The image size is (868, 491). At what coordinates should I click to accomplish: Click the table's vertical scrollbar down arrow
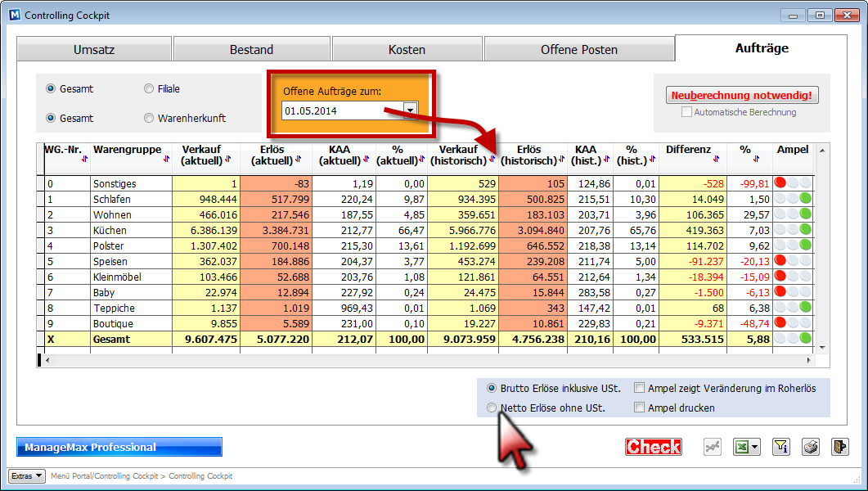coord(822,348)
